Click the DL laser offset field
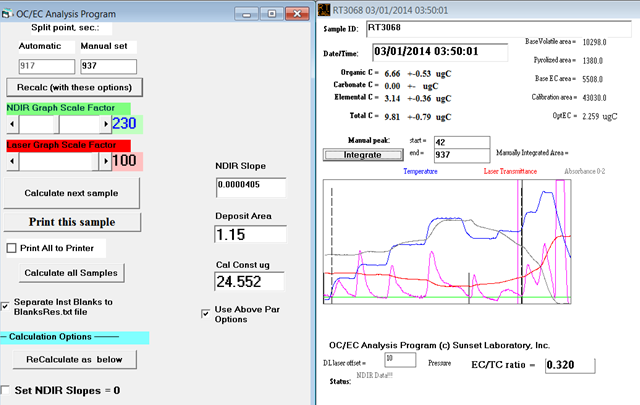 (400, 360)
